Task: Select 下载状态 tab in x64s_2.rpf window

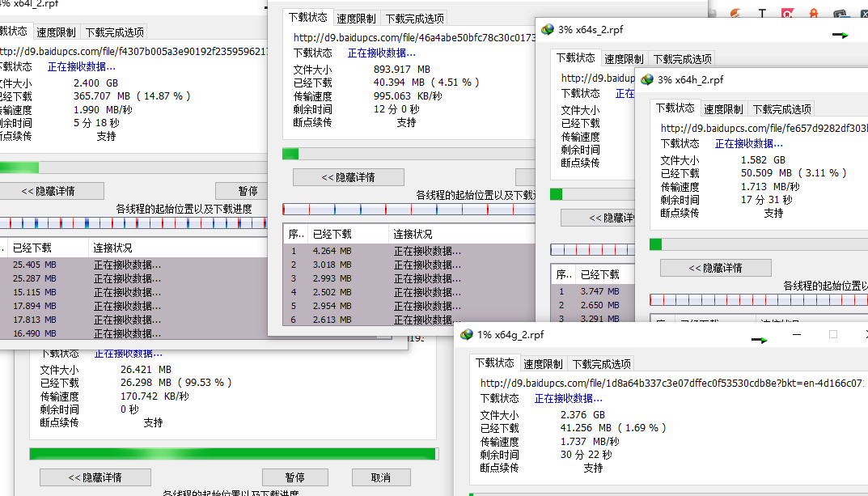Action: coord(576,57)
